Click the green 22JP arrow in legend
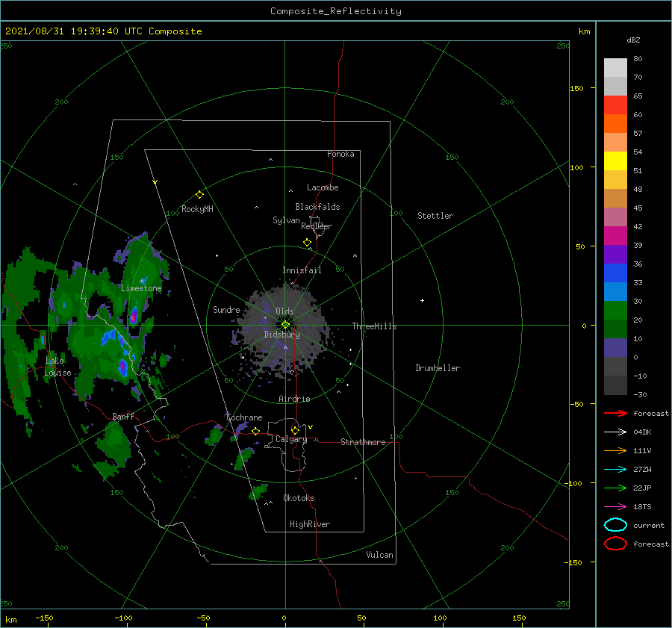 [x=615, y=488]
